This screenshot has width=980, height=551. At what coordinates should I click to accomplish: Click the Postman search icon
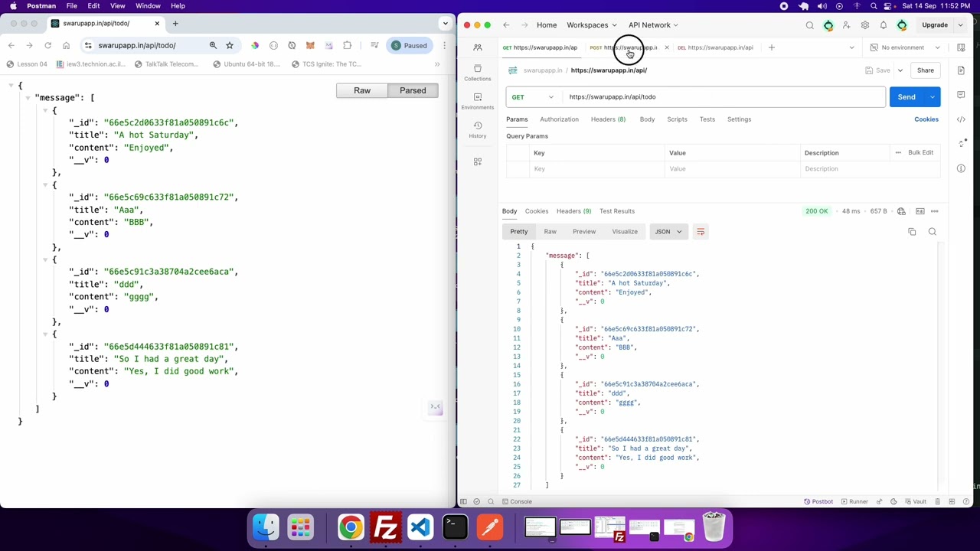(x=809, y=25)
